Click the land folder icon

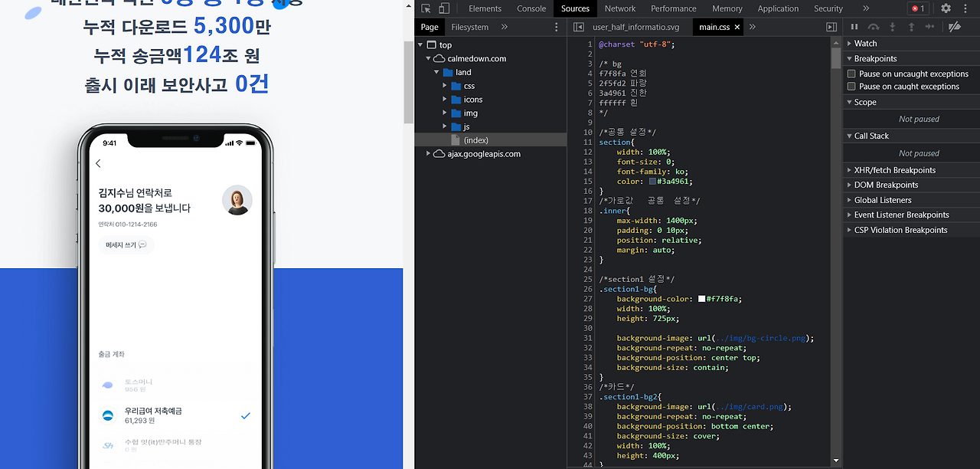point(448,72)
